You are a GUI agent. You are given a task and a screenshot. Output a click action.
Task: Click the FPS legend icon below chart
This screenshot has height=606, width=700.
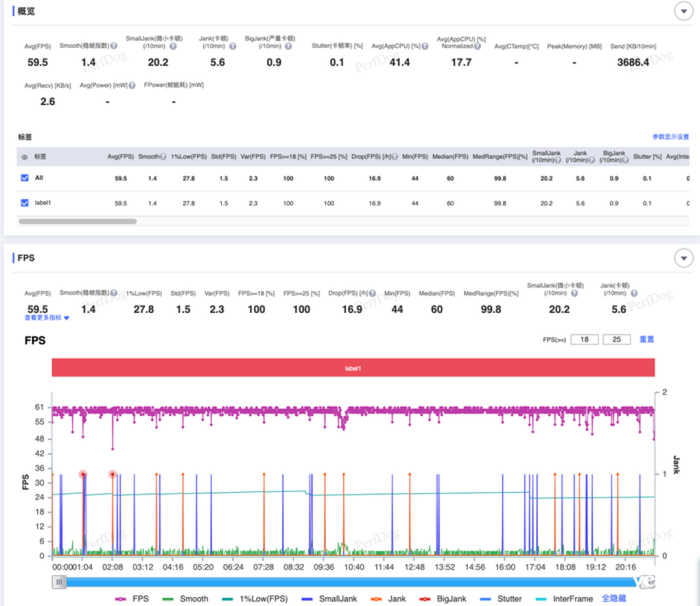(121, 599)
